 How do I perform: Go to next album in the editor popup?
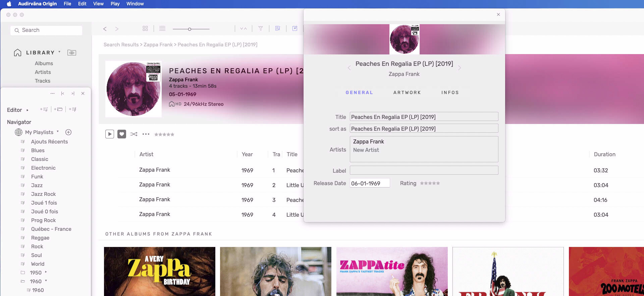(460, 68)
